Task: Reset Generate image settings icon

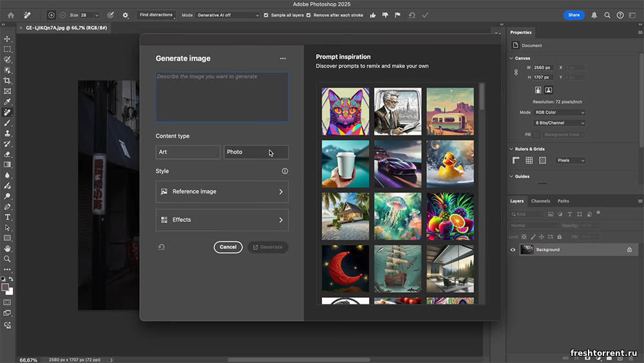Action: click(162, 247)
